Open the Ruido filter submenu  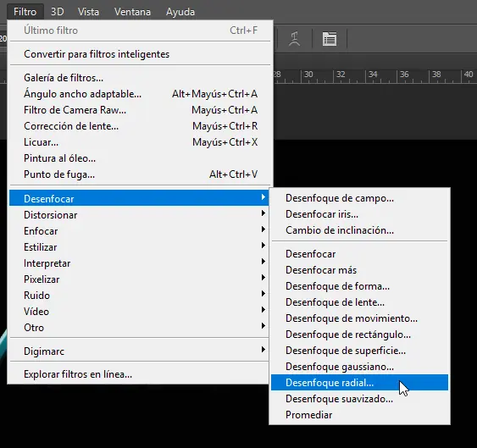[x=139, y=295]
